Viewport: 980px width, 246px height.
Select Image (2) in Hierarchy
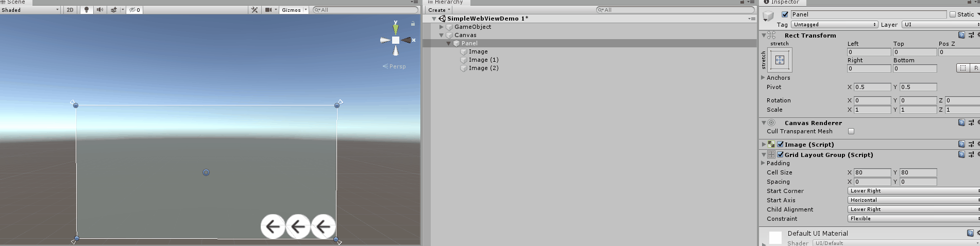click(483, 68)
